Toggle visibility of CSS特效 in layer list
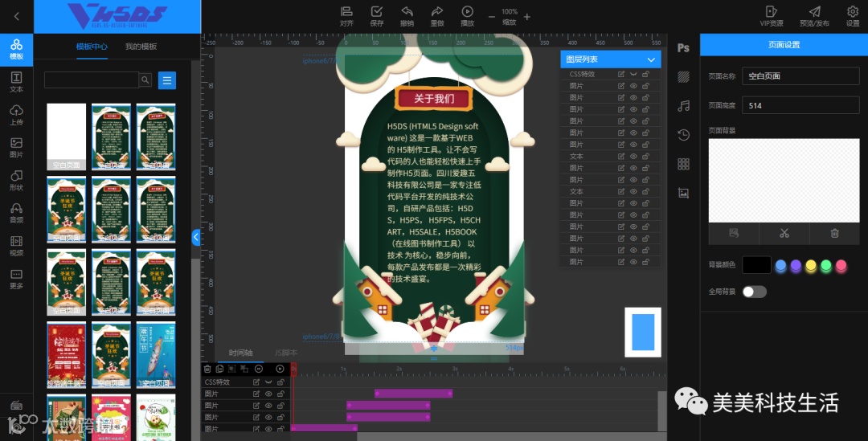 click(x=633, y=74)
